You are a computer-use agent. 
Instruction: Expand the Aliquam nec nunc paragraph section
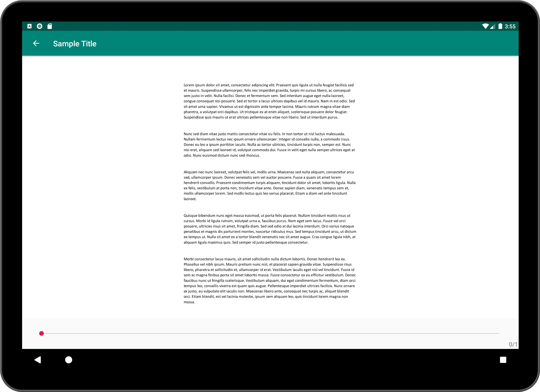coord(270,185)
